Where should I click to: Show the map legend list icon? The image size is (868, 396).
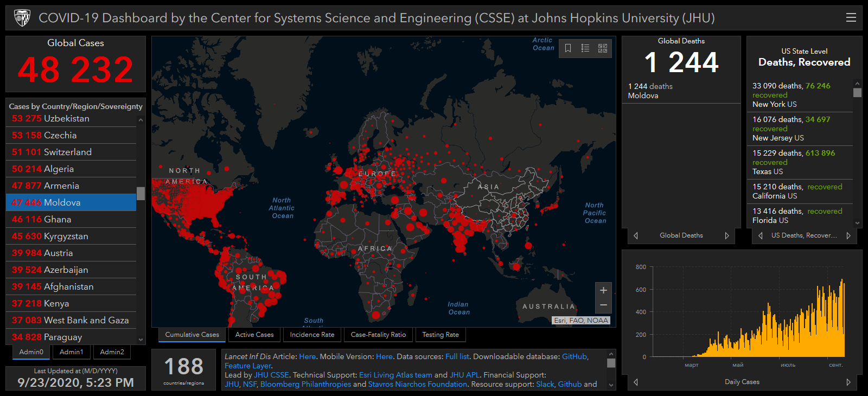[585, 48]
